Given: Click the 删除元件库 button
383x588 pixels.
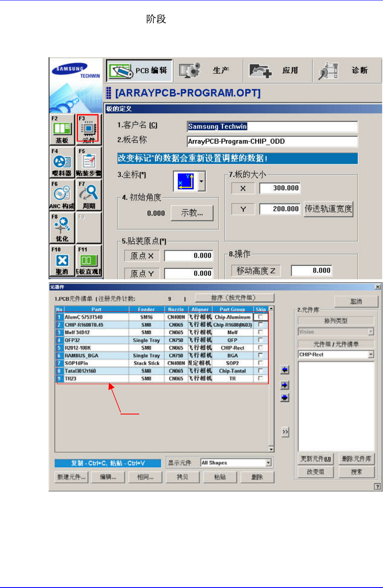Looking at the screenshot, I should coord(356,459).
